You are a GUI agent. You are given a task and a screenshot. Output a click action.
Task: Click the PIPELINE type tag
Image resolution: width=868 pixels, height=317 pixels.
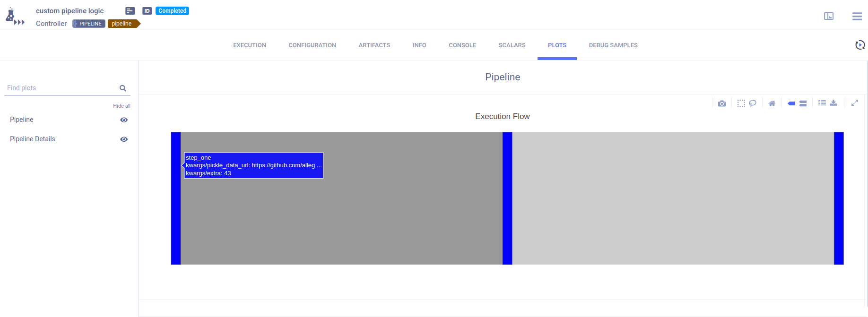89,24
